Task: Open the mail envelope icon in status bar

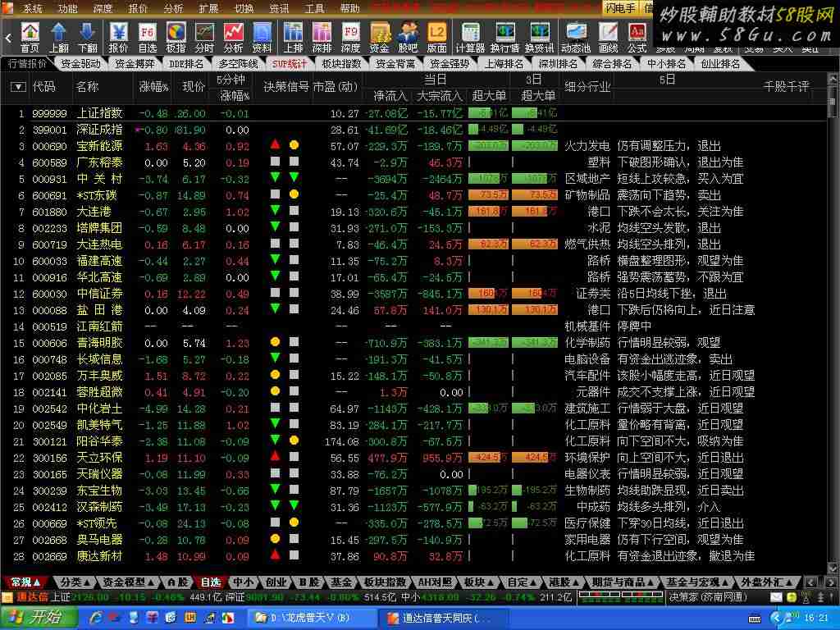Action: pyautogui.click(x=776, y=597)
